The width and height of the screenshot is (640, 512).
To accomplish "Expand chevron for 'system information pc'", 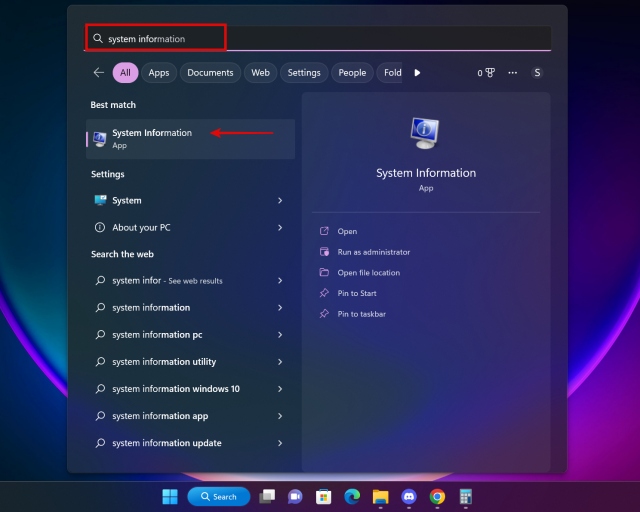I will click(280, 335).
